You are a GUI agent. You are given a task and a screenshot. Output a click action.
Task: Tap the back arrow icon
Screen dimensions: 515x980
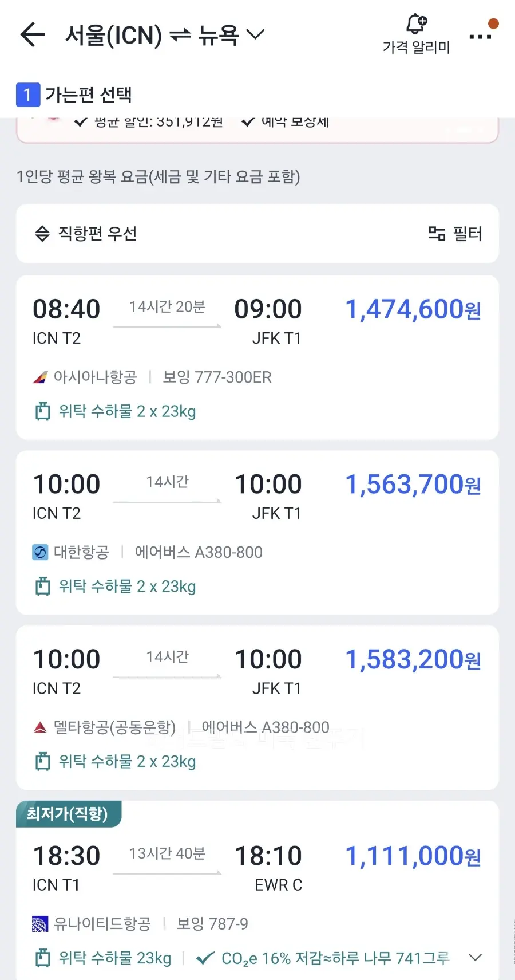33,35
